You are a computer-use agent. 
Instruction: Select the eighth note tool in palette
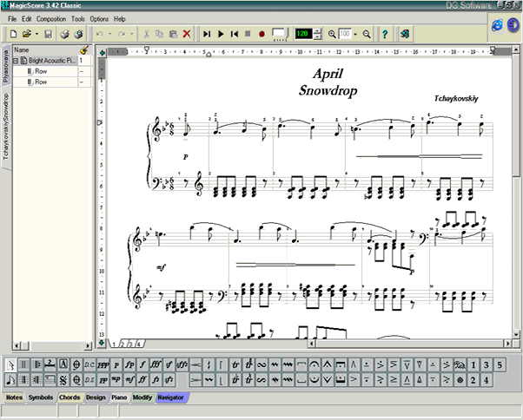click(x=10, y=380)
